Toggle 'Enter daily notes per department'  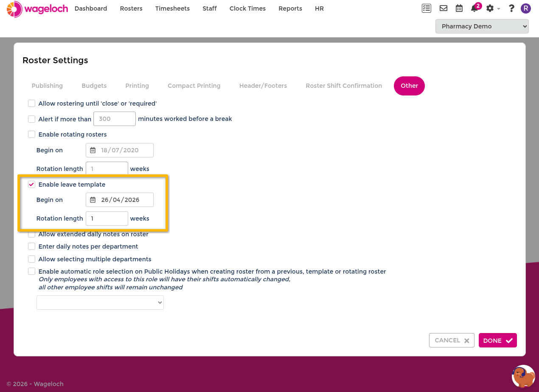pyautogui.click(x=31, y=246)
